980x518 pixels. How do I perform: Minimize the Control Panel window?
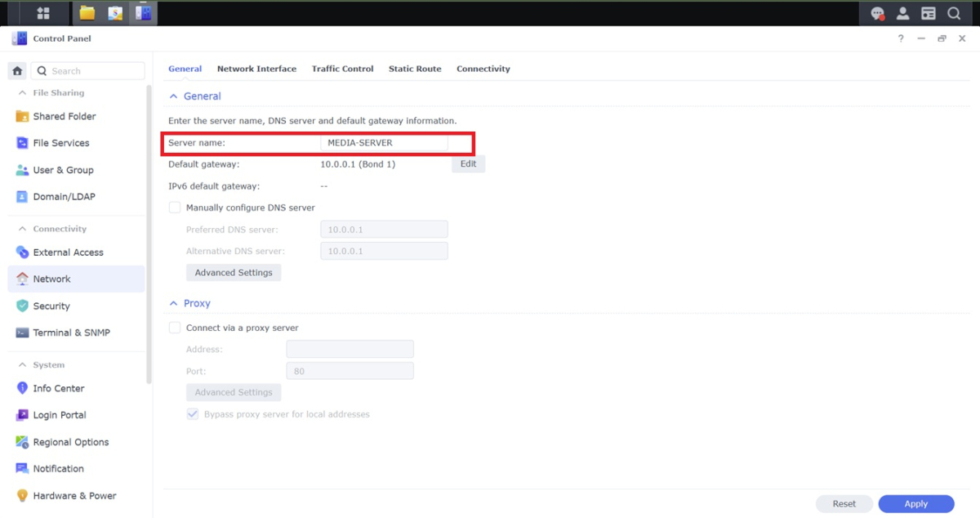921,38
